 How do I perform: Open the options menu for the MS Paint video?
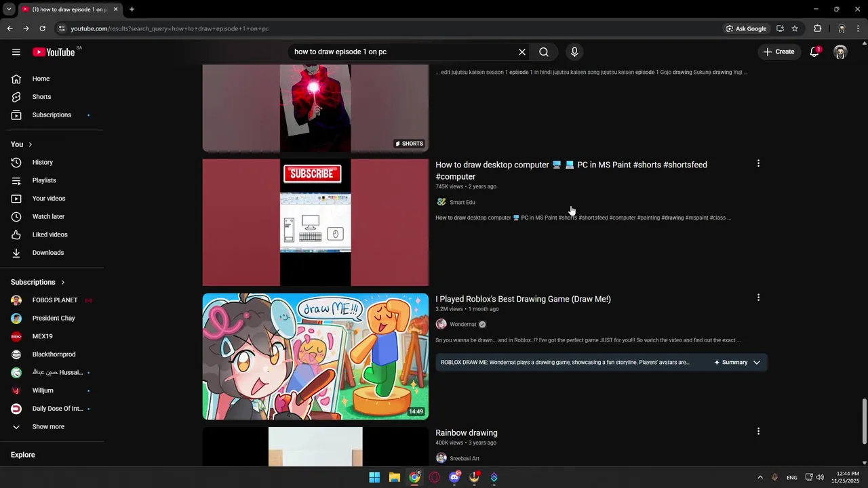coord(758,163)
